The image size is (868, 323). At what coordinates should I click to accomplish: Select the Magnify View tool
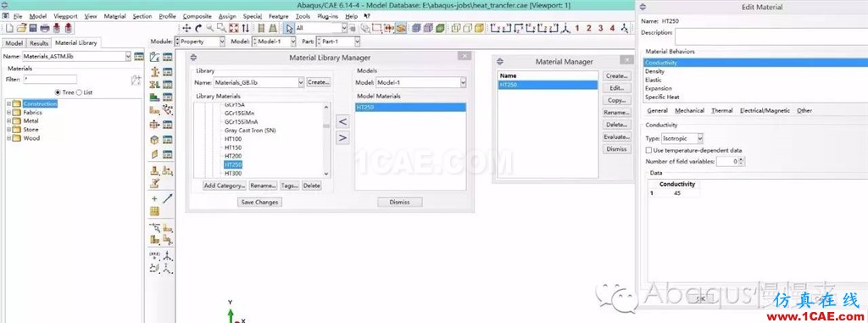[210, 28]
